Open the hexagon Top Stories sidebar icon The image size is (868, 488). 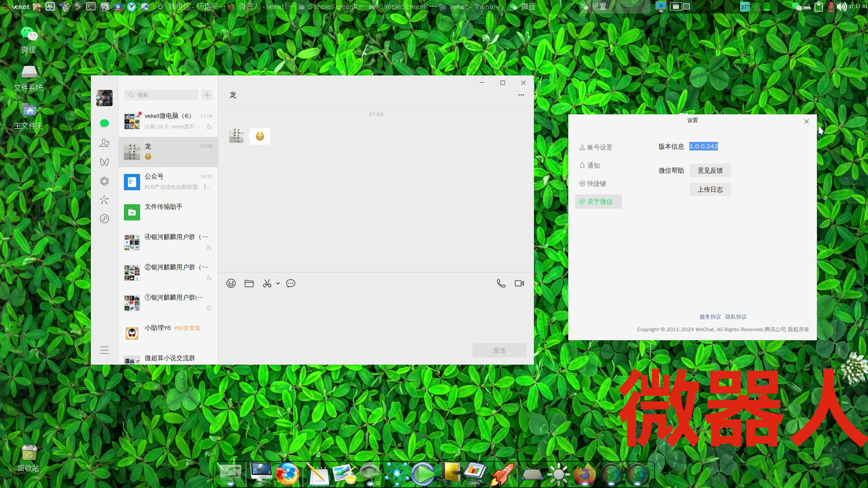104,181
